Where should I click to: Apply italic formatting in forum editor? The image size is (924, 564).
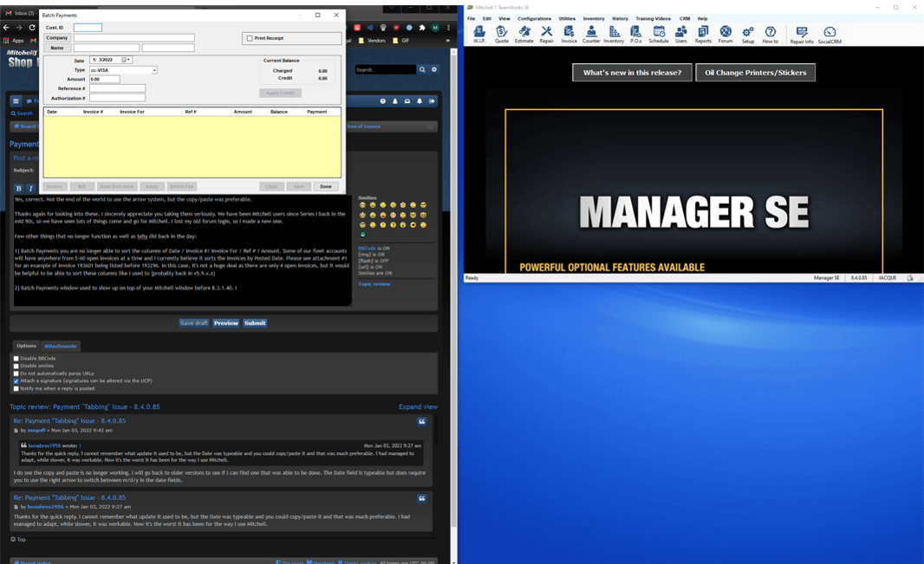pos(30,188)
